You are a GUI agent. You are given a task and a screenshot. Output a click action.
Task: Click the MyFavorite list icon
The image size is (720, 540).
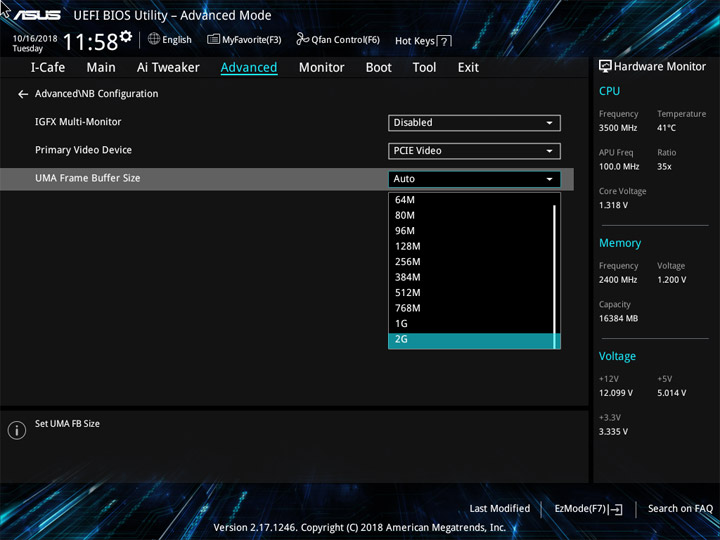coord(213,39)
